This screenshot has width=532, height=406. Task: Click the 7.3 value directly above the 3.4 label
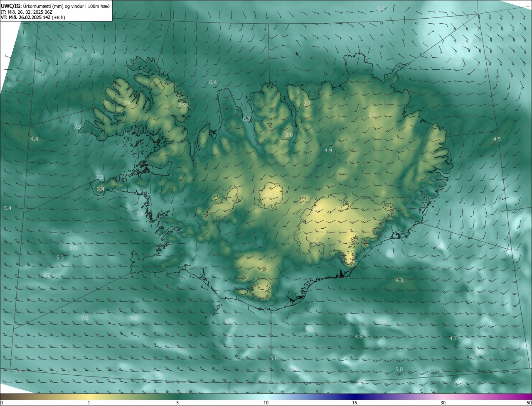coord(99,177)
